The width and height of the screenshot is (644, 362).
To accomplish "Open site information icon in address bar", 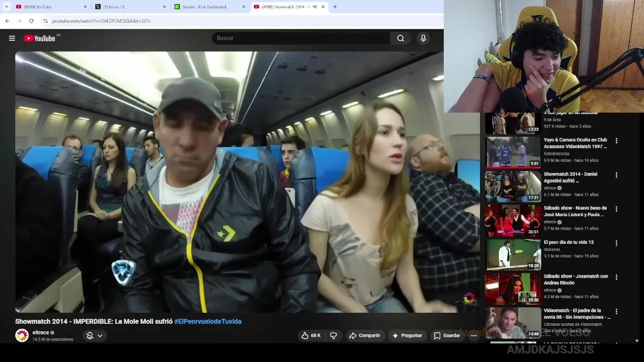I will (45, 21).
